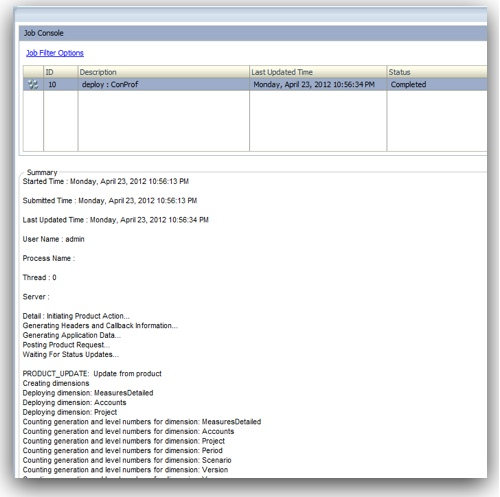Click counting generation line for Period
The image size is (500, 497).
tap(122, 451)
